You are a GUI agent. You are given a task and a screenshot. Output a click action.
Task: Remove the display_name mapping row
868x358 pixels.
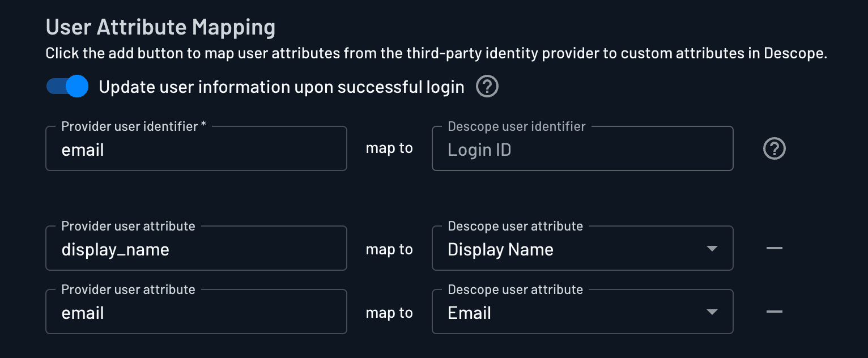774,248
